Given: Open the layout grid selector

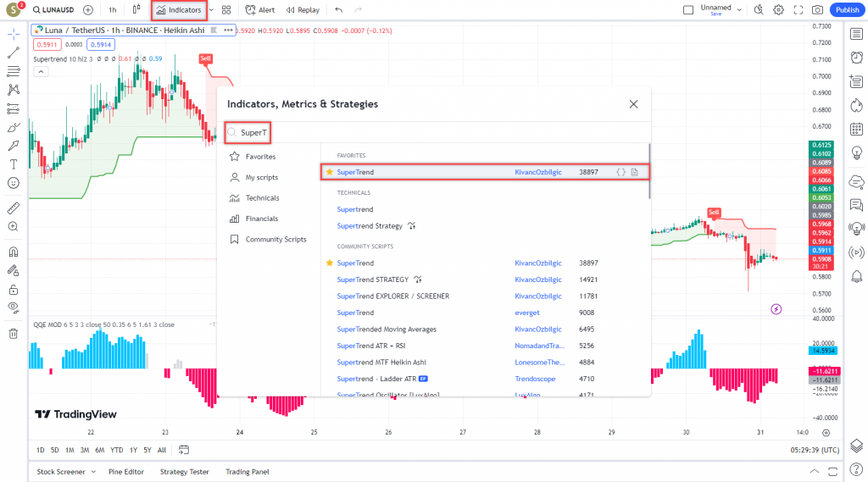Looking at the screenshot, I should click(226, 10).
